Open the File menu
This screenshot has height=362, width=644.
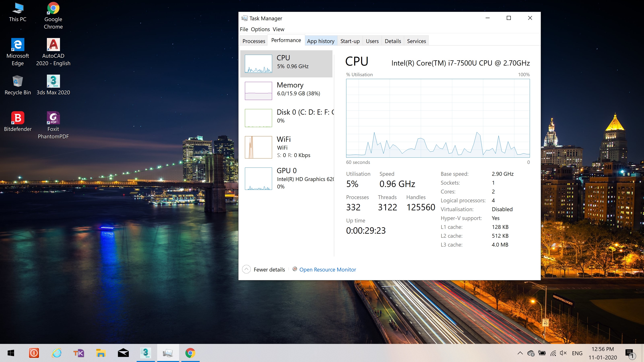coord(244,29)
